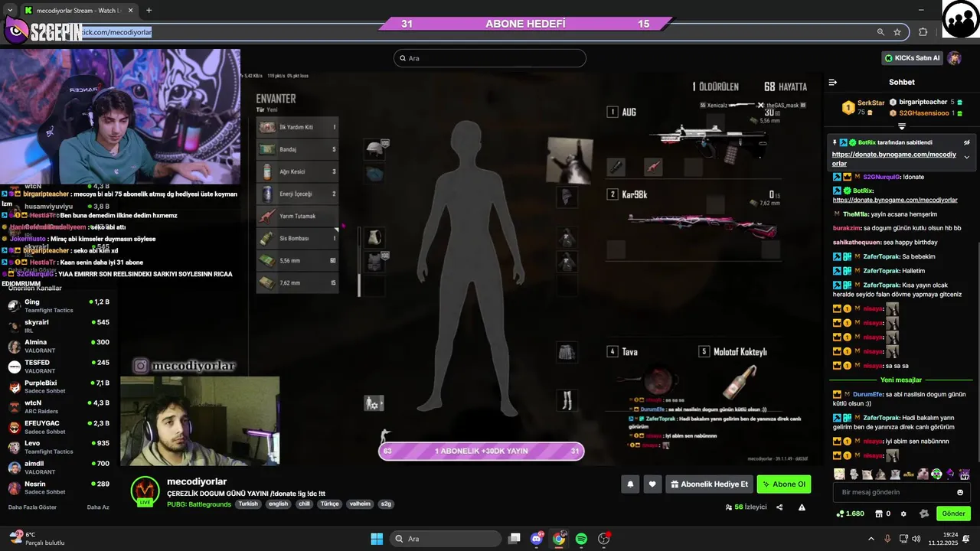Click the s2g tag
980x551 pixels.
(x=386, y=504)
